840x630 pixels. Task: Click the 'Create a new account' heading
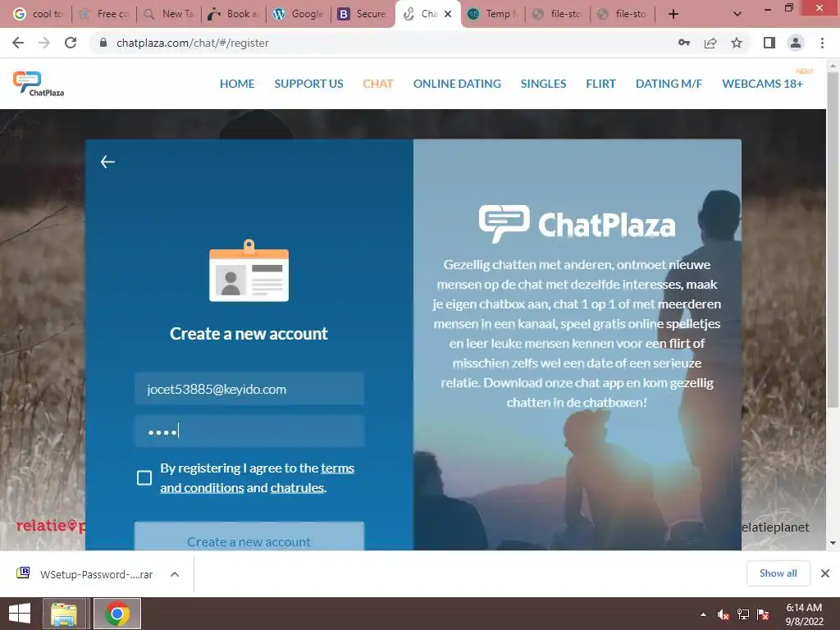[x=249, y=334]
